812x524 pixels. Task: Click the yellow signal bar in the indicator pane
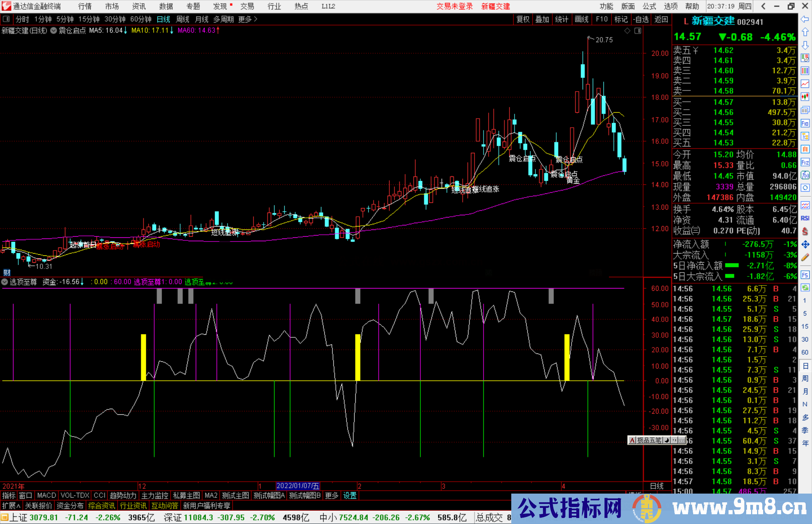(x=143, y=357)
